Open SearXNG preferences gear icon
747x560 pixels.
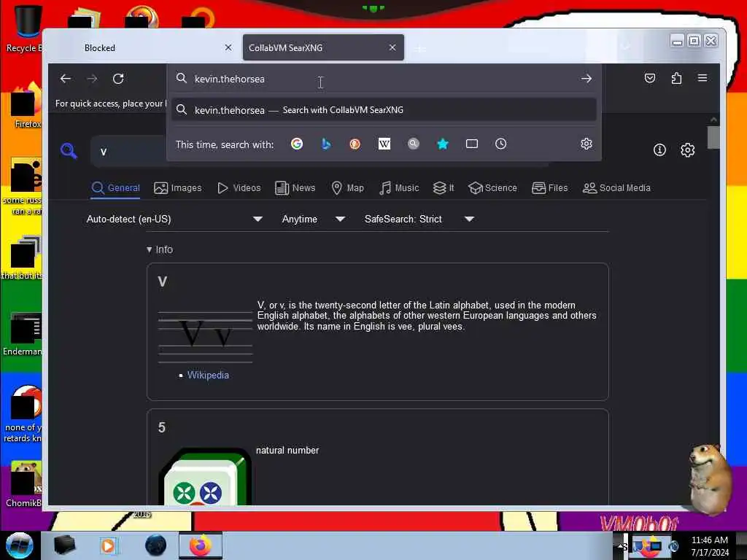coord(687,150)
